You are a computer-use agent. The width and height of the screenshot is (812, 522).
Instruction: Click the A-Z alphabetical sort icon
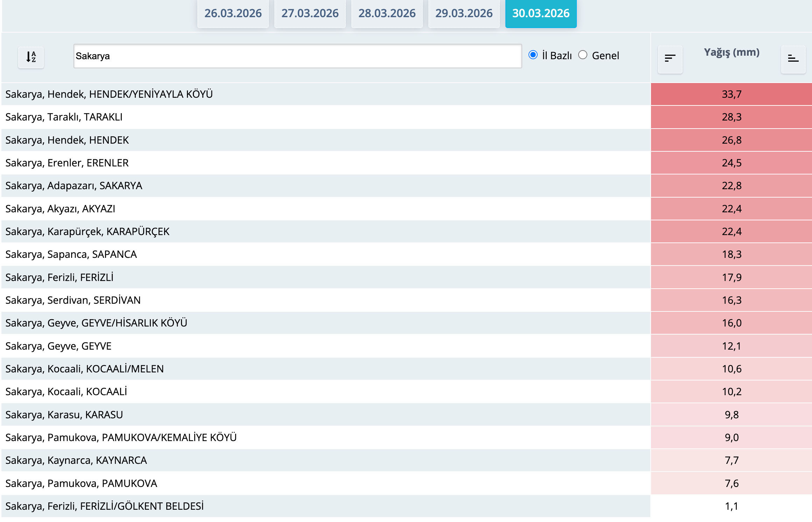click(31, 57)
